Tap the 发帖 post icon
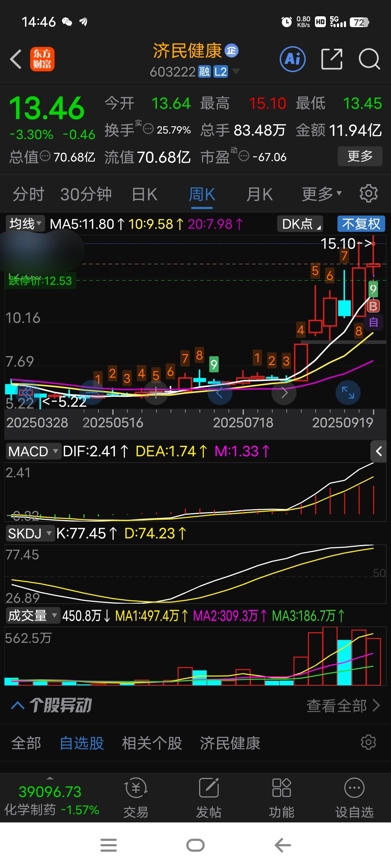The image size is (391, 868). [x=209, y=798]
